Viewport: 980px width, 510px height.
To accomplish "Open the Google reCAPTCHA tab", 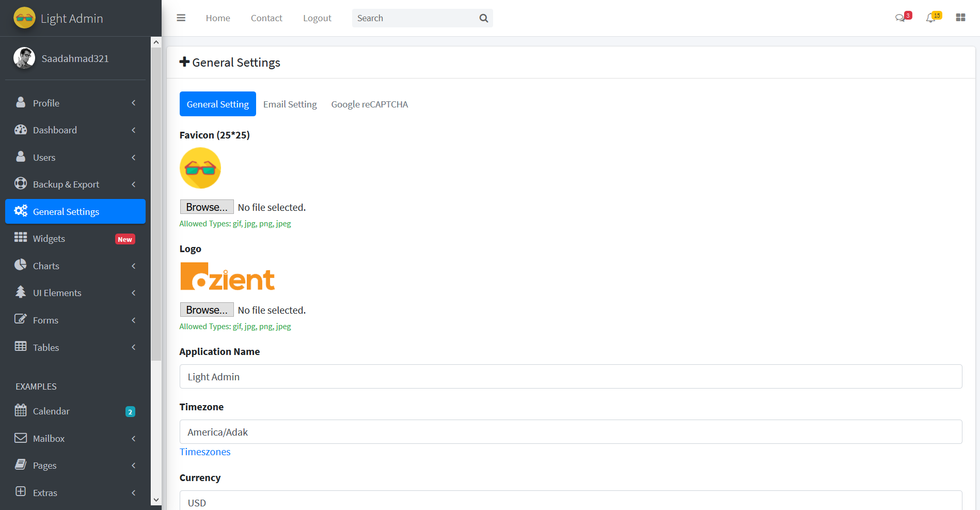I will coord(370,104).
